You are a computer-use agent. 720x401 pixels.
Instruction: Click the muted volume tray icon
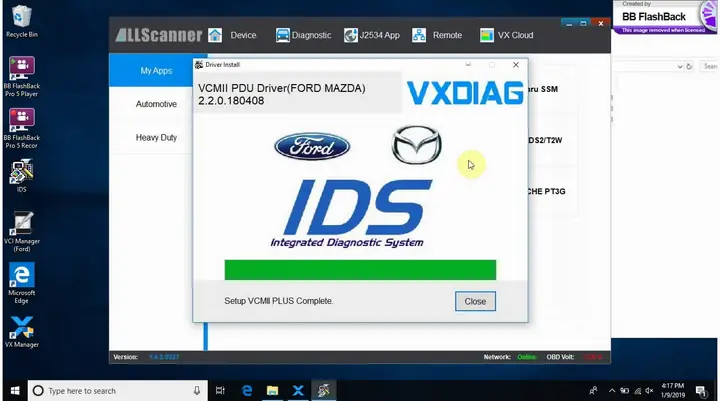point(649,391)
